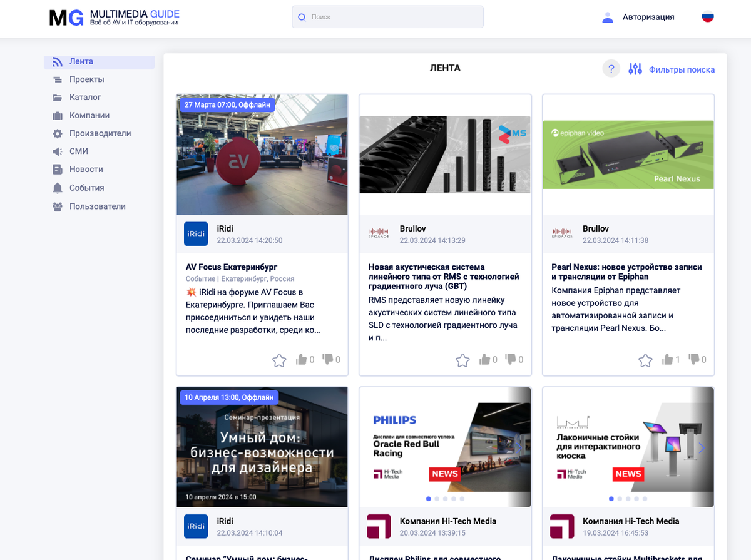This screenshot has height=560, width=751.
Task: Click Brullov logo on RMS card
Action: click(379, 233)
